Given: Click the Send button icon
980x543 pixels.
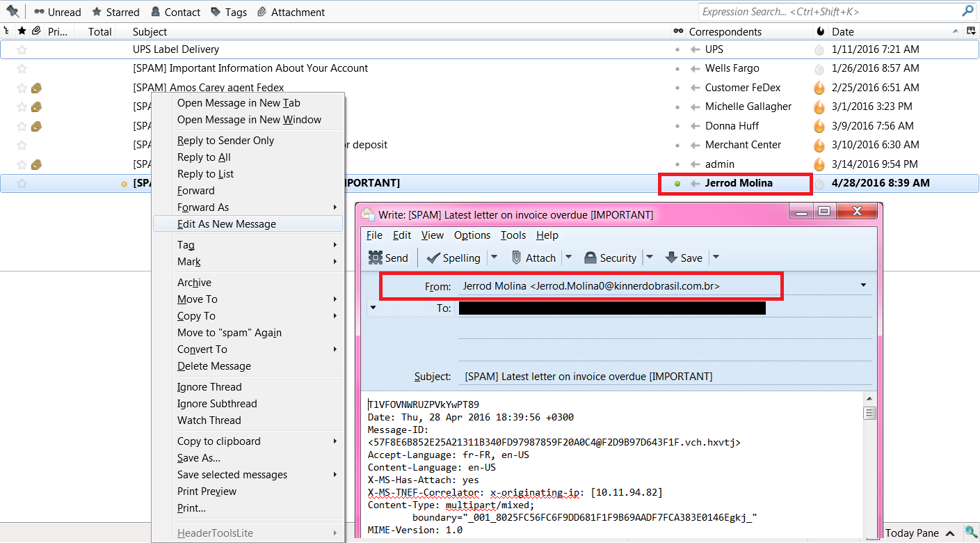Looking at the screenshot, I should pyautogui.click(x=376, y=258).
